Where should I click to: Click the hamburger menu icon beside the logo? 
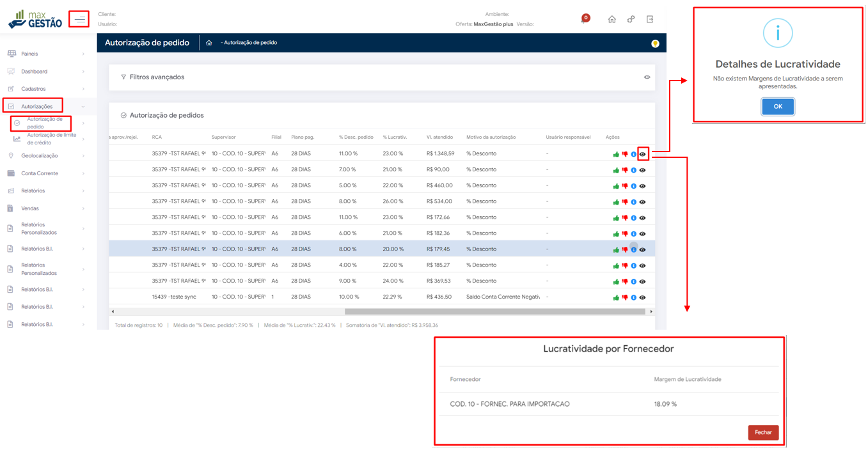pos(79,20)
